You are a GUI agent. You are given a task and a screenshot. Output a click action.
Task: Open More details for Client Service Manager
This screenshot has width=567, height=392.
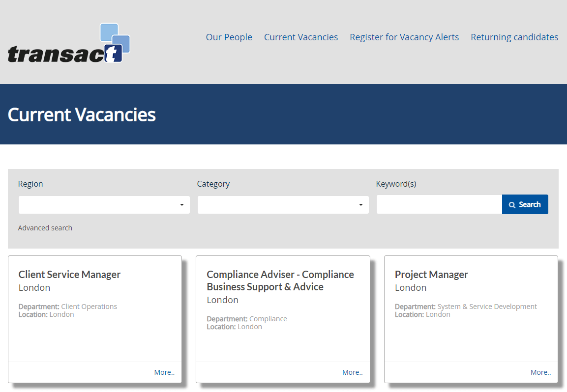(x=164, y=372)
